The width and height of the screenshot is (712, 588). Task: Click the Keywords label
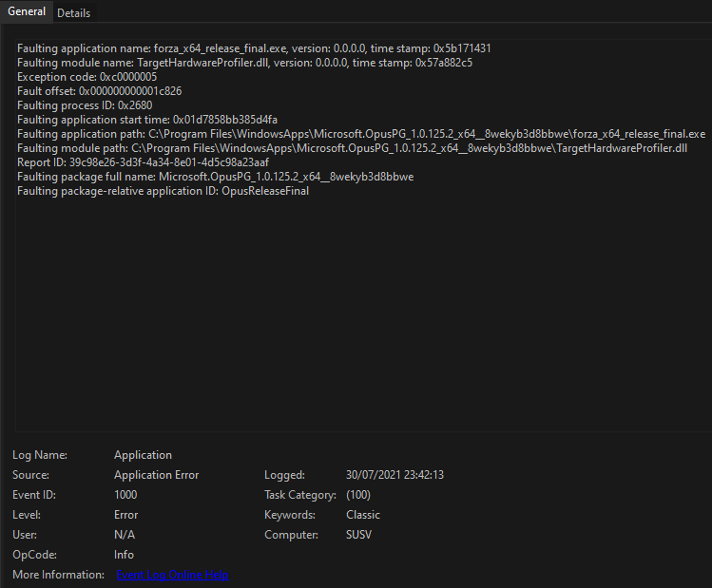pos(290,515)
